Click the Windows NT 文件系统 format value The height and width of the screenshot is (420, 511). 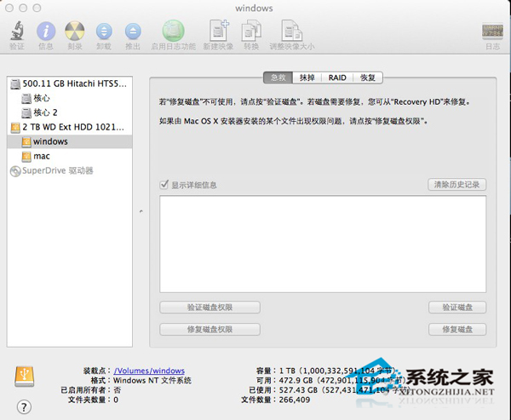152,381
